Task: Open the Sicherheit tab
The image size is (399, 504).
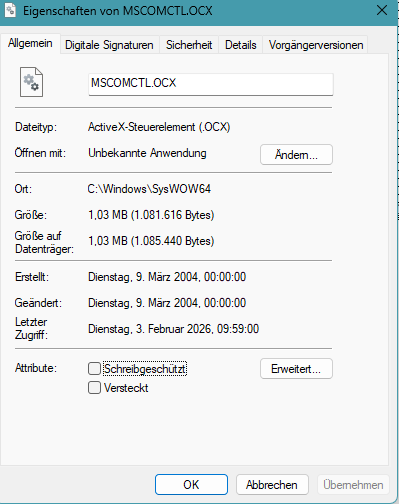Action: pos(189,45)
